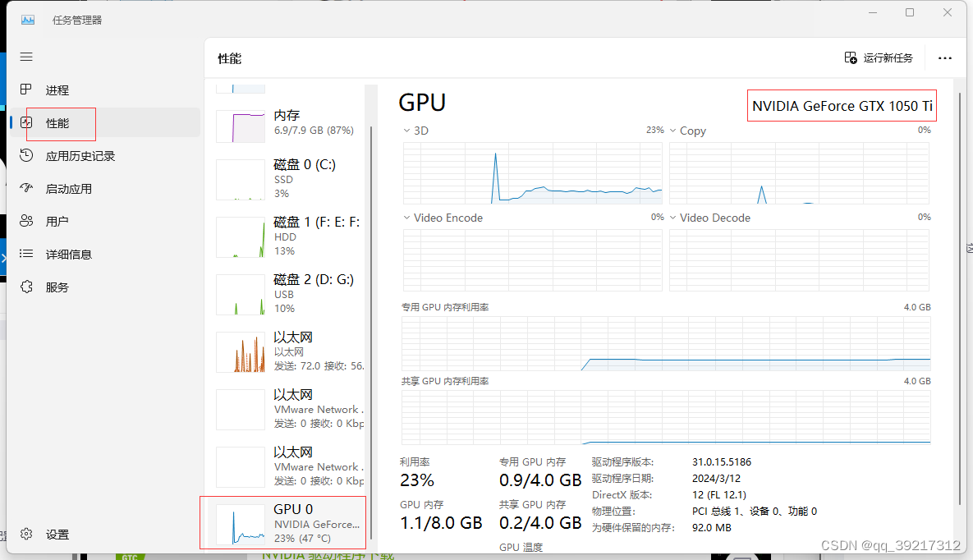Click the Copy engine graph
The image size is (973, 560).
799,173
